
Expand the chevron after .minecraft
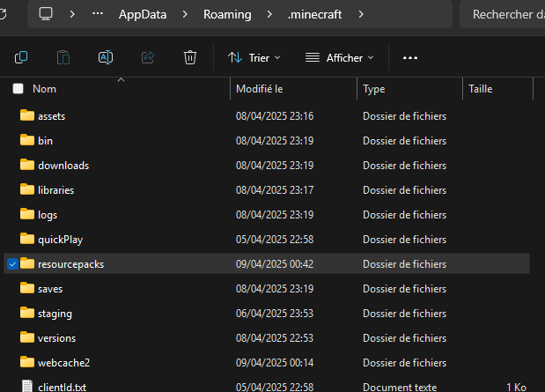coord(361,14)
